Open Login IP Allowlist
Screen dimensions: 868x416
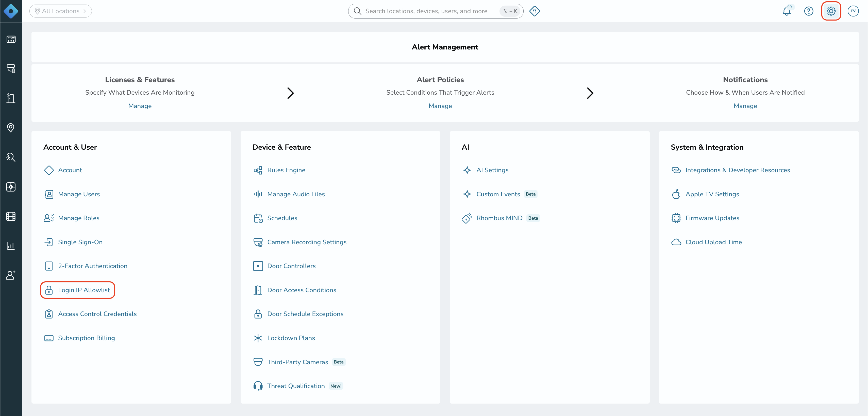pos(77,290)
